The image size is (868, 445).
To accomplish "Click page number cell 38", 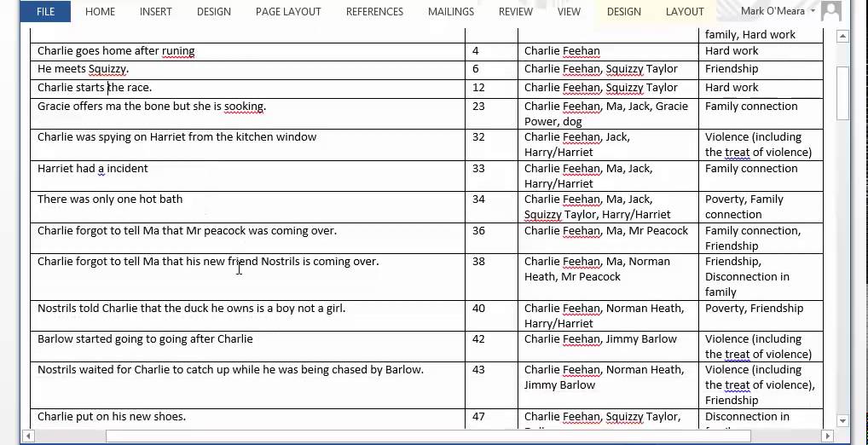I will pos(491,277).
